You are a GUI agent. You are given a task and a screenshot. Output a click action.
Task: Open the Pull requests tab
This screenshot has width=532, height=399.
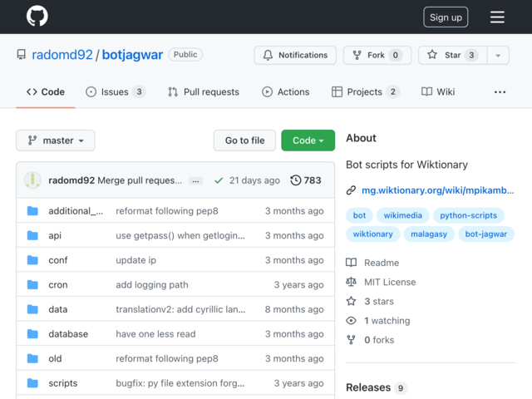(x=204, y=92)
